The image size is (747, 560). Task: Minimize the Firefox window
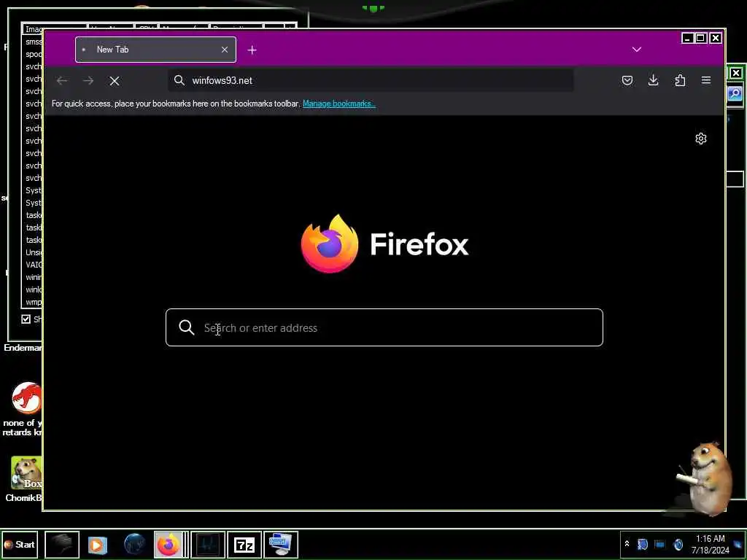(687, 38)
